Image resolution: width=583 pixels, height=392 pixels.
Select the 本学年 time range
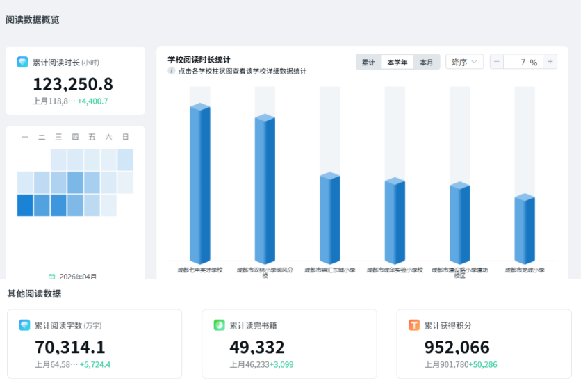[397, 63]
